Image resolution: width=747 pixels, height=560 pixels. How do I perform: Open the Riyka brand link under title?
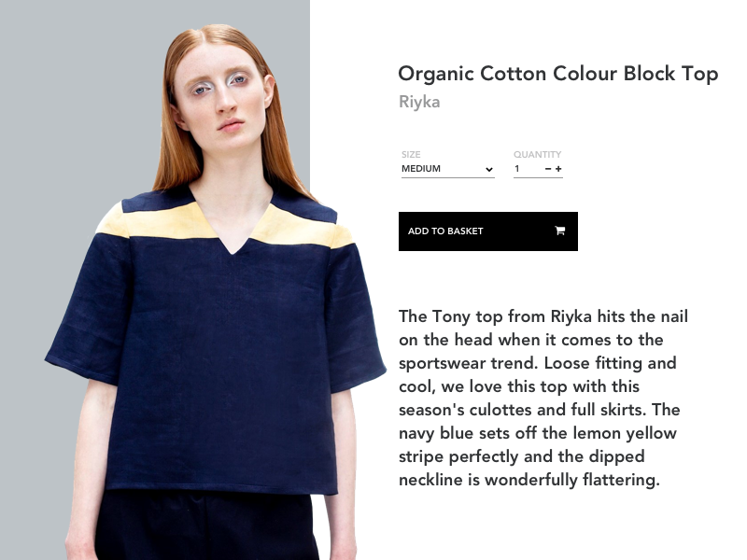419,102
